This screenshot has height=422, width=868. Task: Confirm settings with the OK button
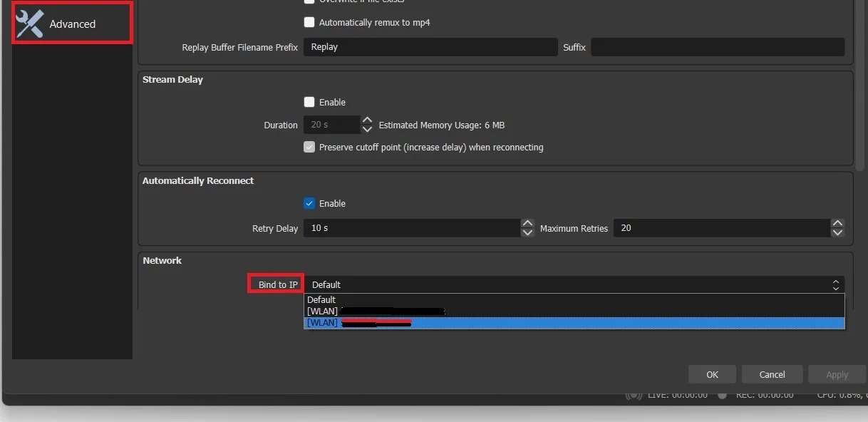(x=711, y=374)
